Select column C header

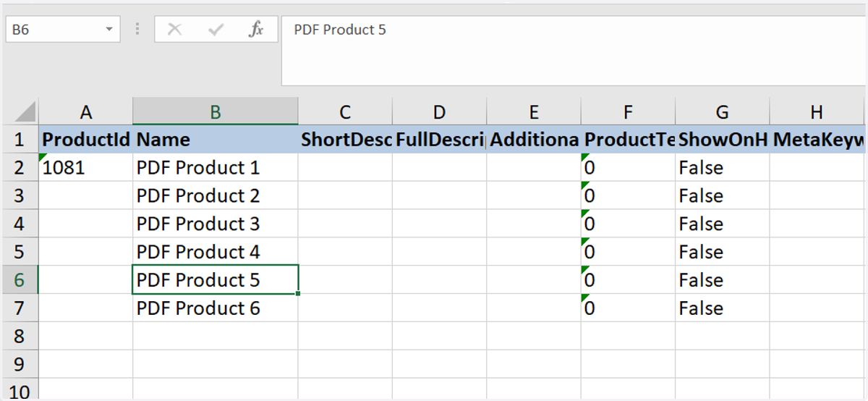click(x=345, y=111)
